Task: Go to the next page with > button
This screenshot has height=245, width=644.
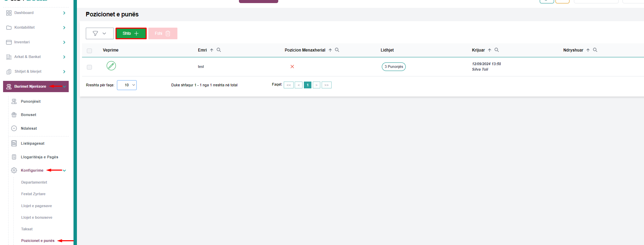Action: (x=317, y=85)
